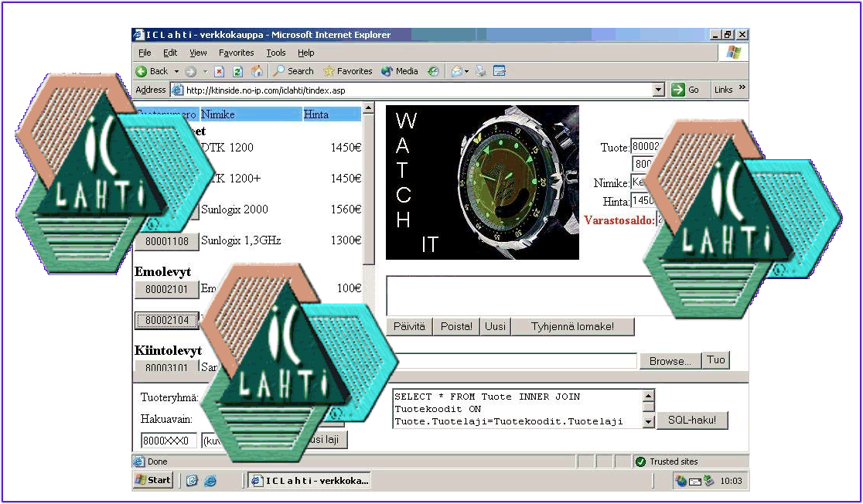The height and width of the screenshot is (504, 863).
Task: Click the address bar URL field
Action: (418, 90)
